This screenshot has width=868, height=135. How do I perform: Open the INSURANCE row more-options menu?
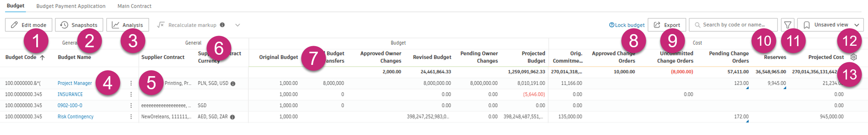coord(131,94)
